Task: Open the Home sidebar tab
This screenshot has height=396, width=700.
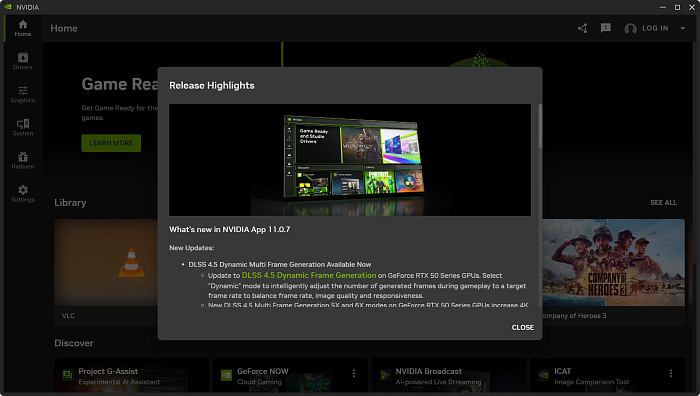Action: (x=23, y=28)
